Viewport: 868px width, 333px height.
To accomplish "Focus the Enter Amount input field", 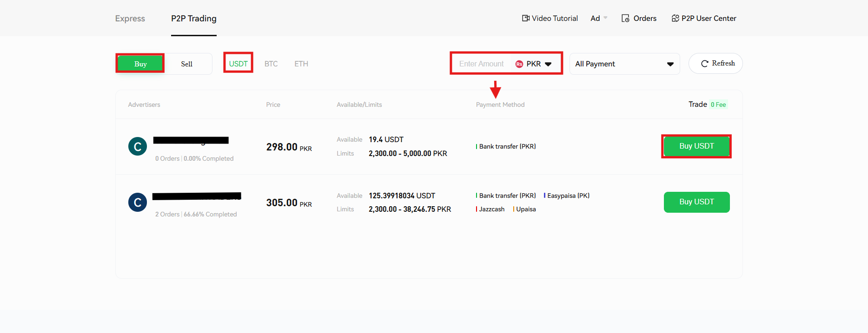I will [482, 64].
